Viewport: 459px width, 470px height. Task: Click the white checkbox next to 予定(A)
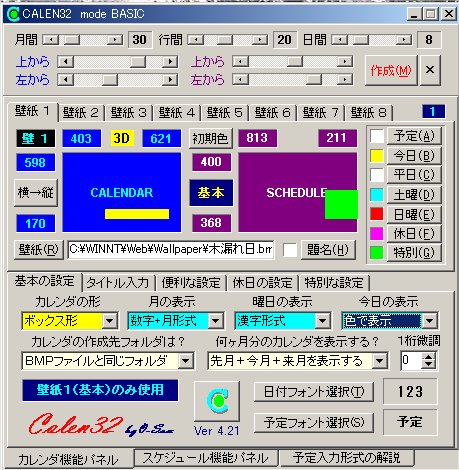click(377, 136)
